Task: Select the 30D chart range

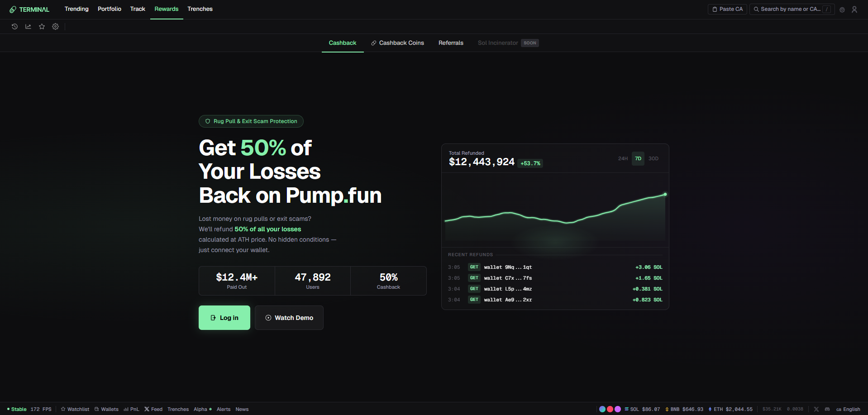Action: pos(653,158)
